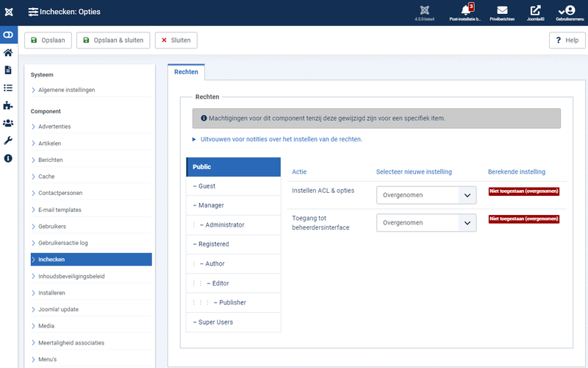The width and height of the screenshot is (588, 368).
Task: Click the Help button
Action: tap(567, 40)
